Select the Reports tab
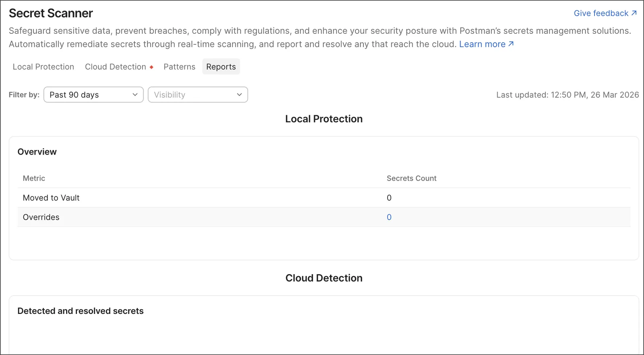The image size is (644, 355). pyautogui.click(x=221, y=67)
